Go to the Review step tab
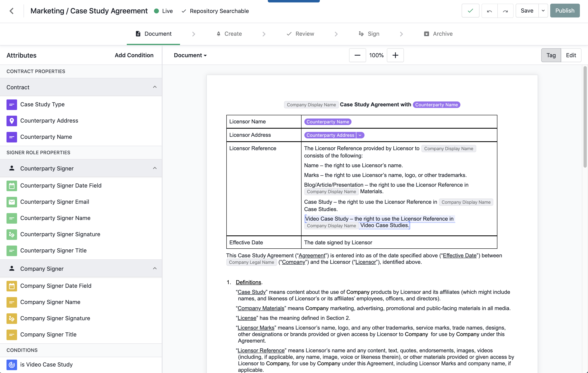The image size is (588, 373). pyautogui.click(x=301, y=34)
